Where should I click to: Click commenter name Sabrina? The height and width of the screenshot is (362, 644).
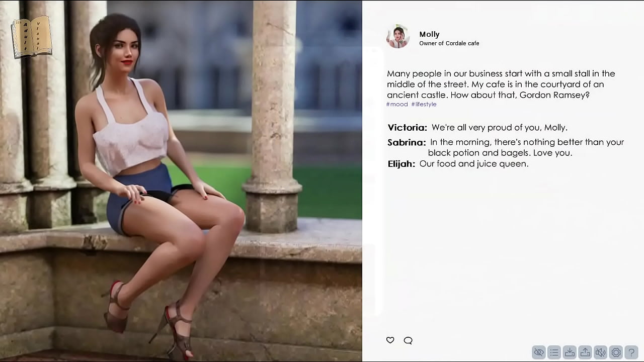click(x=407, y=143)
